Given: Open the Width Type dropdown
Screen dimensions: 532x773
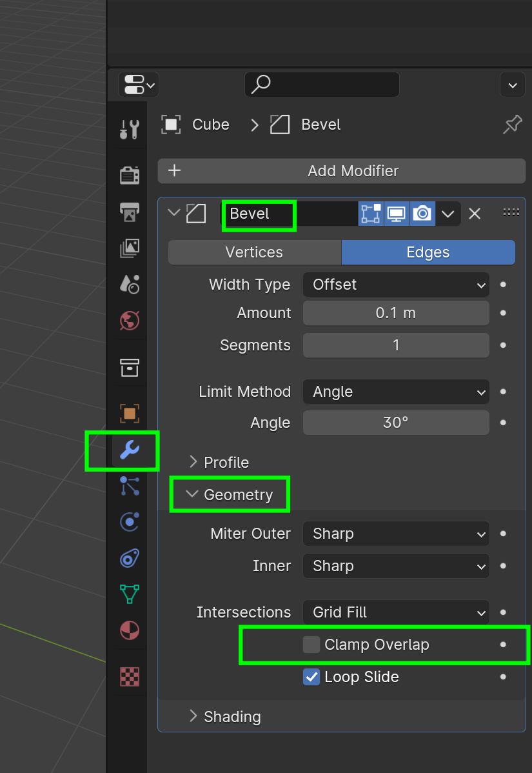Looking at the screenshot, I should coord(396,285).
